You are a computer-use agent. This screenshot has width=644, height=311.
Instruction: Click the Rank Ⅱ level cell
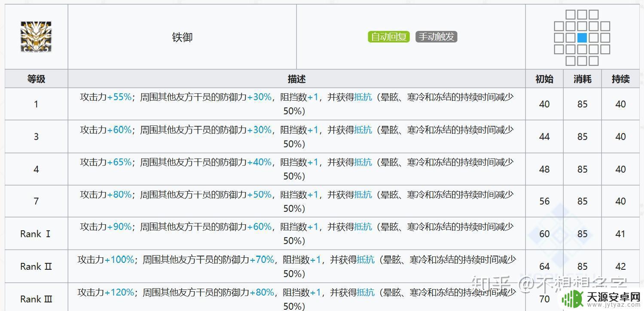[36, 266]
